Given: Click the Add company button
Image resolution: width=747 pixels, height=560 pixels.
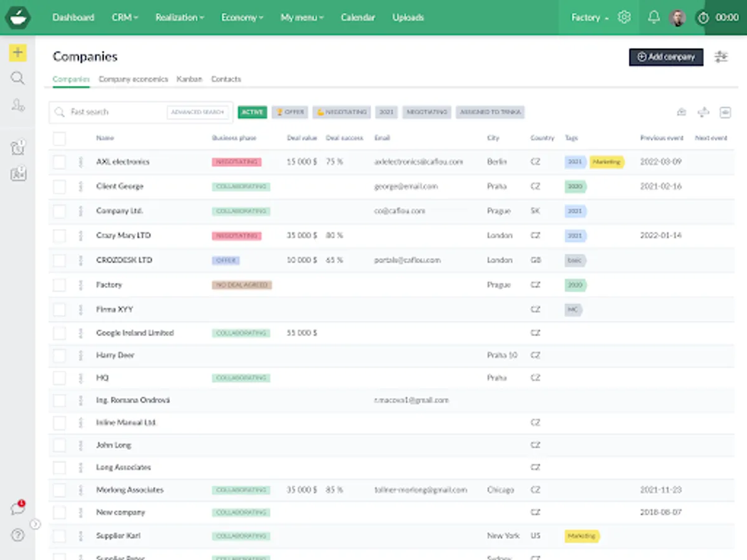Looking at the screenshot, I should coord(666,57).
